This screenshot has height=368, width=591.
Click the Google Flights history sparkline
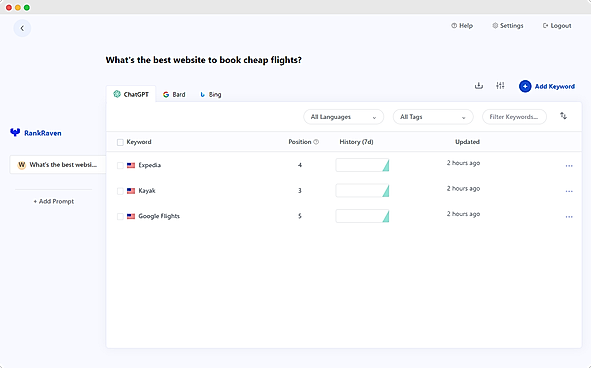(x=362, y=216)
